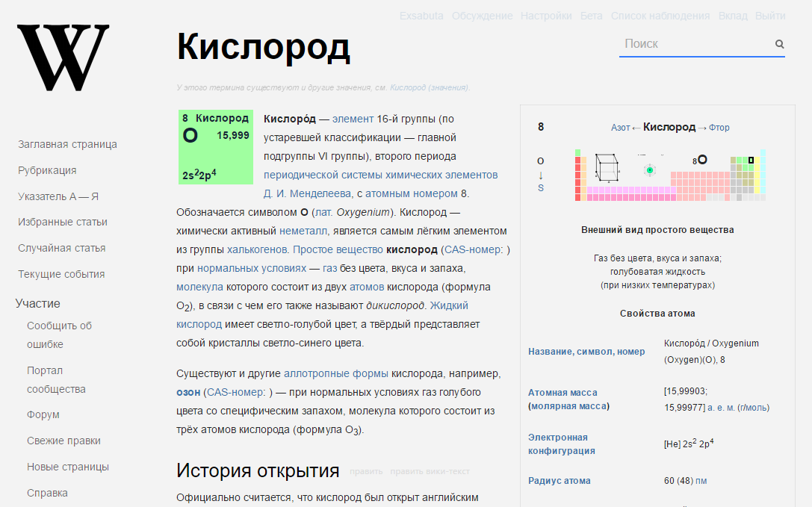Screen dimensions: 812x507
Task: Click править вики-текст link
Action: (x=430, y=471)
